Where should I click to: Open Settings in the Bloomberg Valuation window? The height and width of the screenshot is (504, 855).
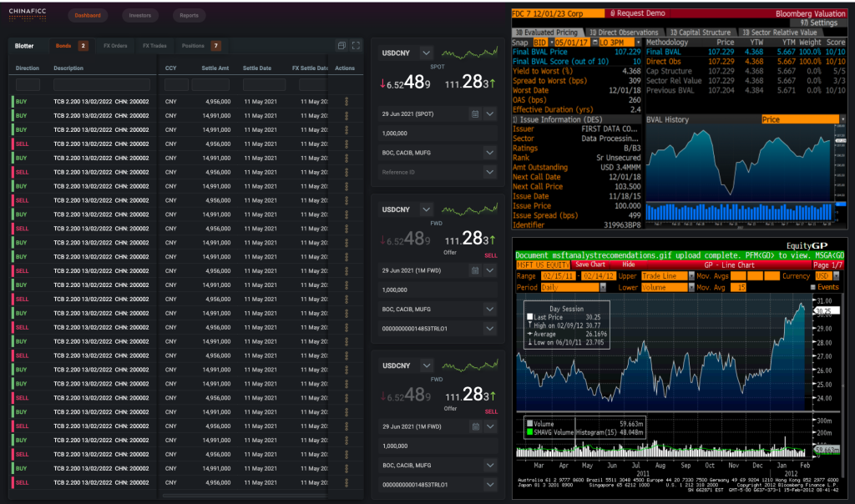819,23
